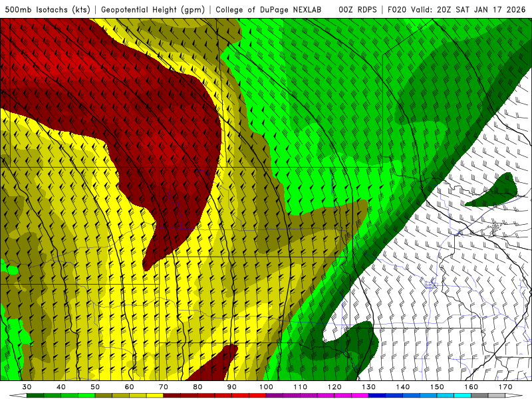Click the legend value 100
The image size is (532, 399).
point(266,387)
